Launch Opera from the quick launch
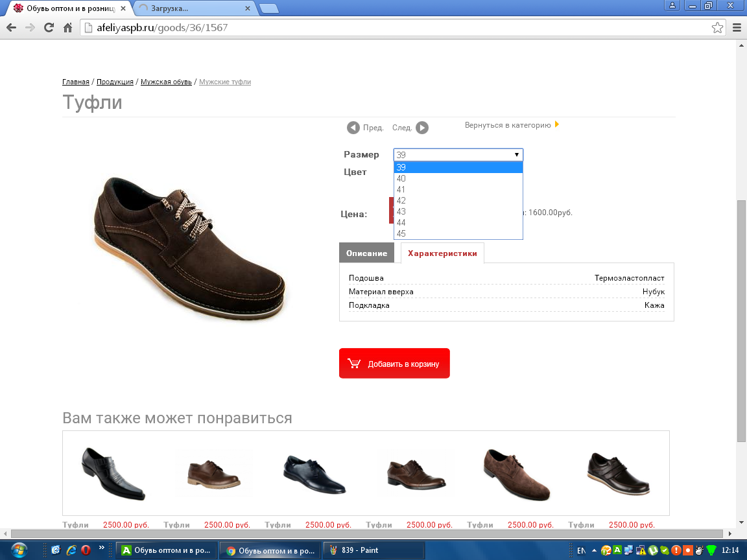747x560 pixels. click(x=86, y=550)
